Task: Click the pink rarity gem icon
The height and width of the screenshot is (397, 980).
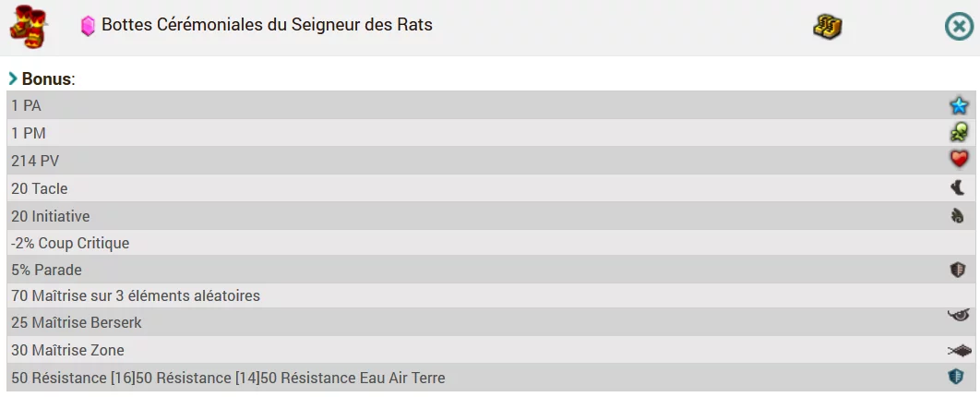Action: [88, 26]
